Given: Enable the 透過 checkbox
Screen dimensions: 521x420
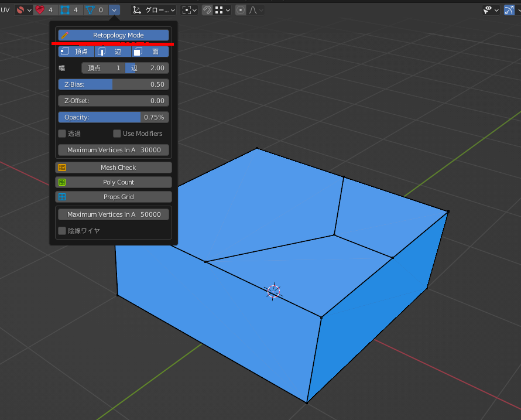Looking at the screenshot, I should pos(62,134).
